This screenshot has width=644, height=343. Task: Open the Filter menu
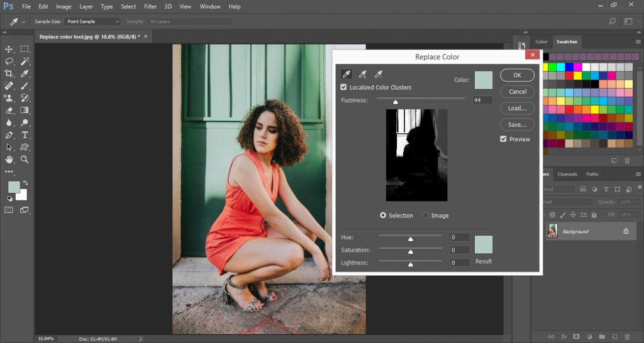[150, 6]
